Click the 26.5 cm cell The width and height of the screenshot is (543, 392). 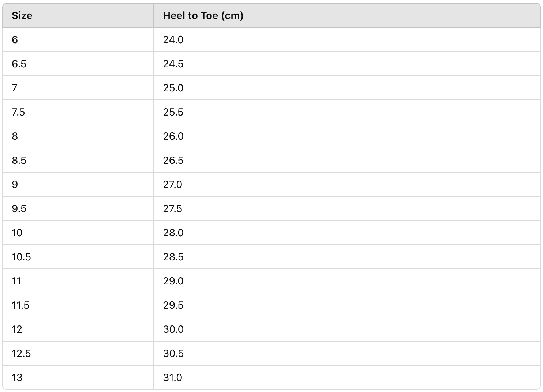[173, 160]
